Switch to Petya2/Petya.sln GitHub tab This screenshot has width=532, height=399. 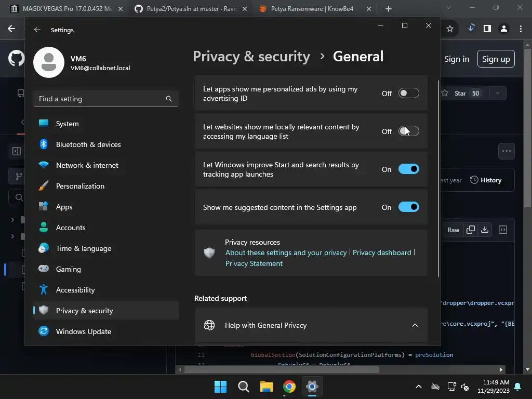coord(191,9)
